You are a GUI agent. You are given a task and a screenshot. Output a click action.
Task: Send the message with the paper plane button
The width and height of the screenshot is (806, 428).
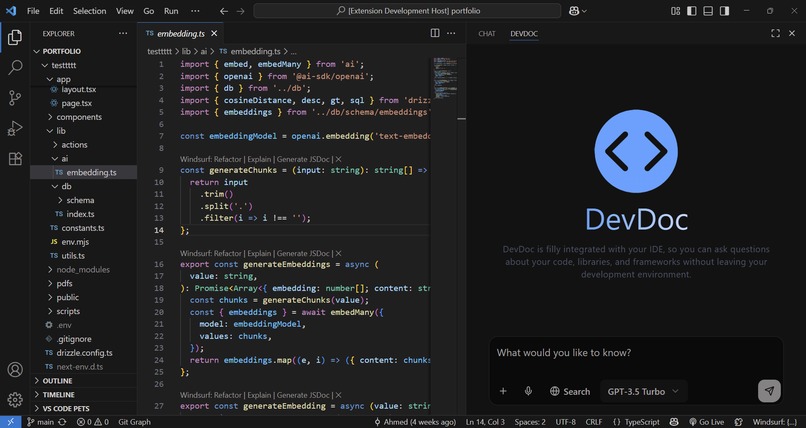click(x=769, y=391)
